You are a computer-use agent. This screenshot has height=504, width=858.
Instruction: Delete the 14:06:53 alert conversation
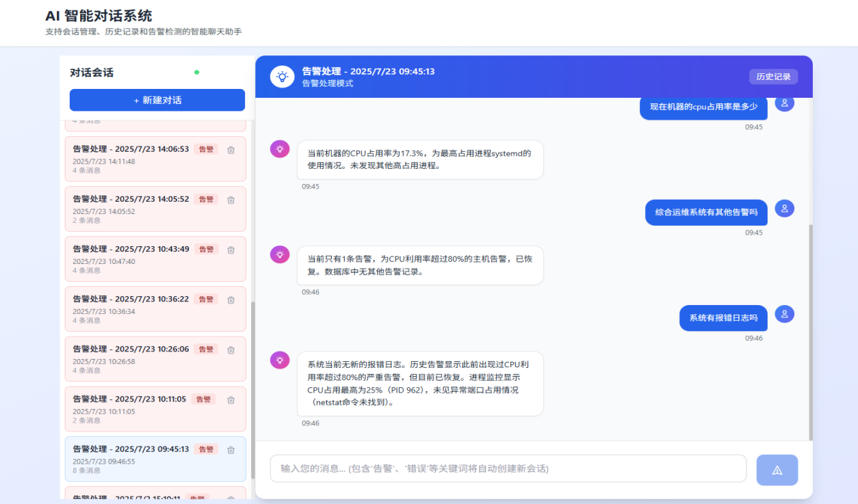point(231,150)
